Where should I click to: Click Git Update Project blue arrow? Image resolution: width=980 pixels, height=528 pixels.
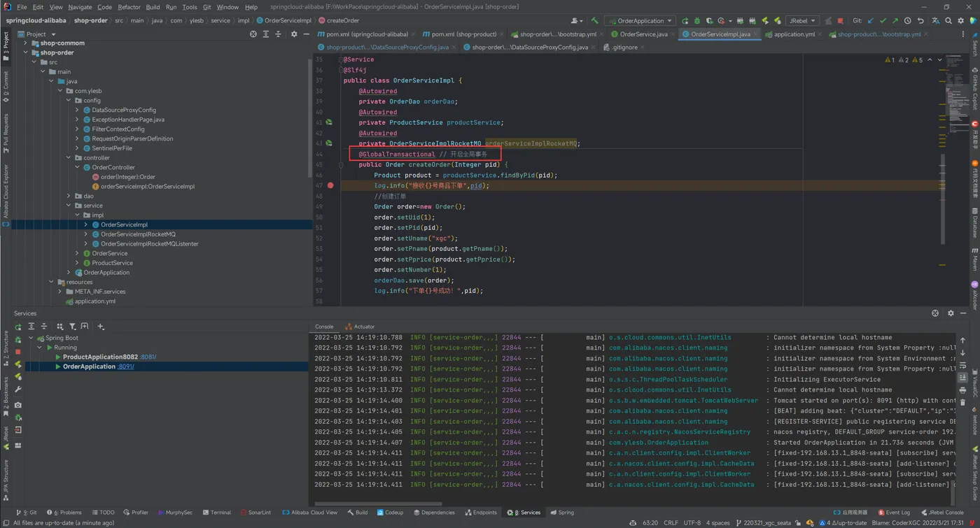click(x=870, y=21)
